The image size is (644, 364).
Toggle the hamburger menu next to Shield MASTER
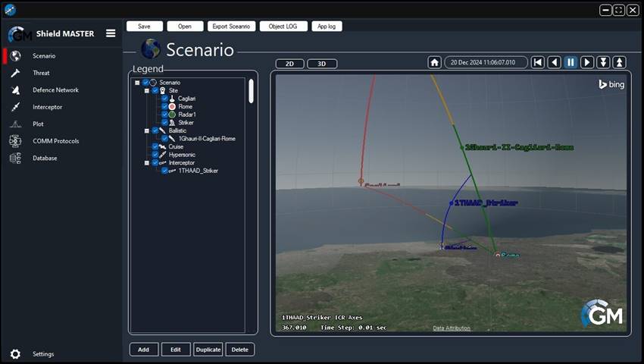111,33
